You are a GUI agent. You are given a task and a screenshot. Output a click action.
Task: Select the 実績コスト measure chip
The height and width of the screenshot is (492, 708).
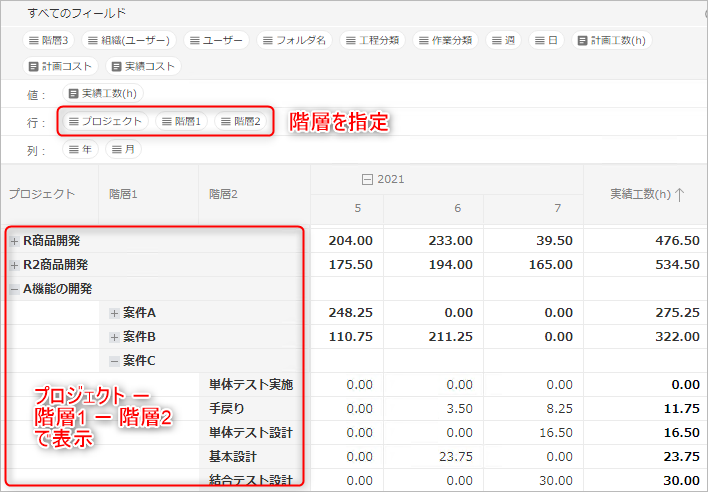144,66
